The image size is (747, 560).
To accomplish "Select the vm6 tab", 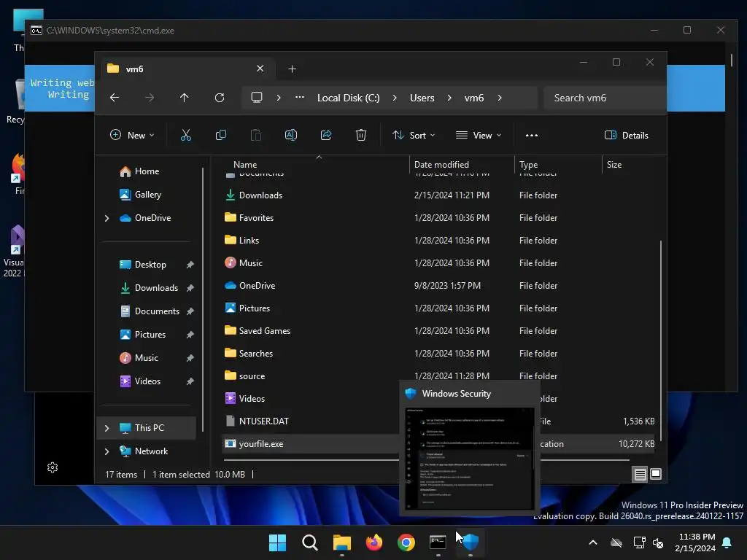I will (x=186, y=69).
